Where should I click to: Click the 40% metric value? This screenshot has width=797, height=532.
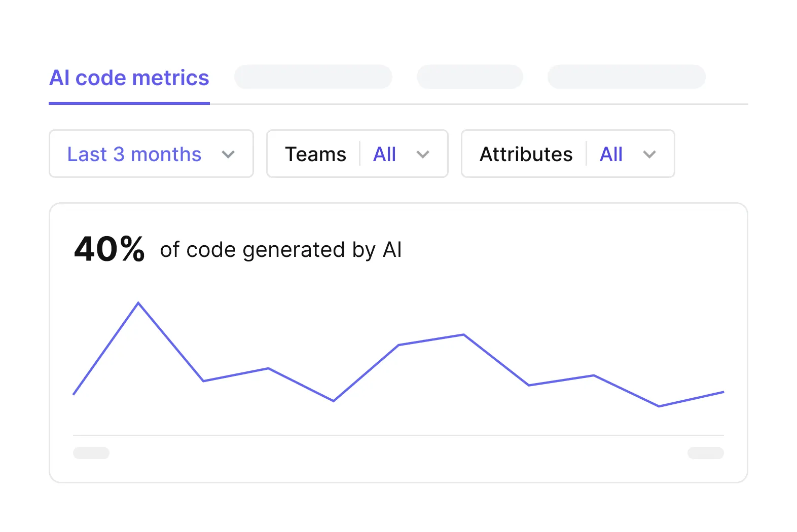pos(110,249)
